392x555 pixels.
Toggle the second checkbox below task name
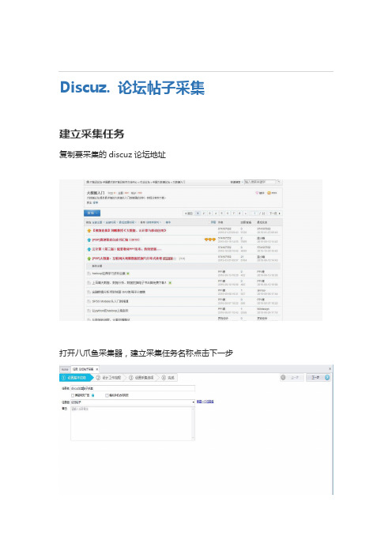pyautogui.click(x=107, y=395)
